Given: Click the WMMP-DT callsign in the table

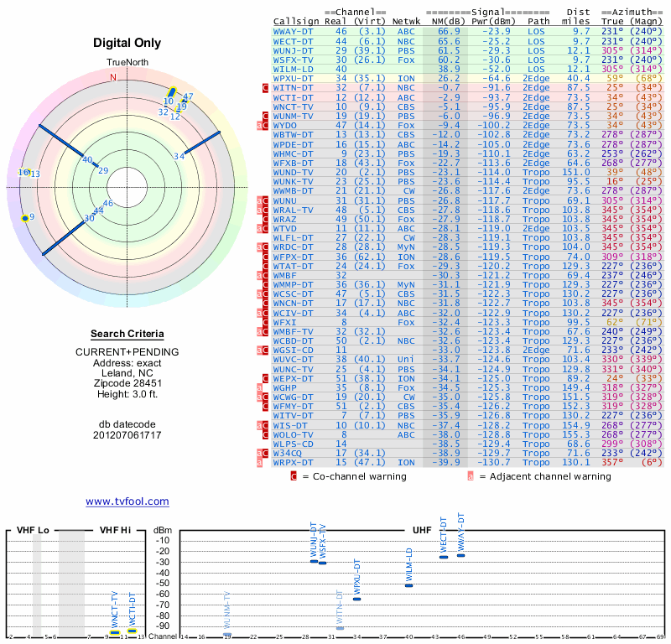Looking at the screenshot, I should [293, 284].
